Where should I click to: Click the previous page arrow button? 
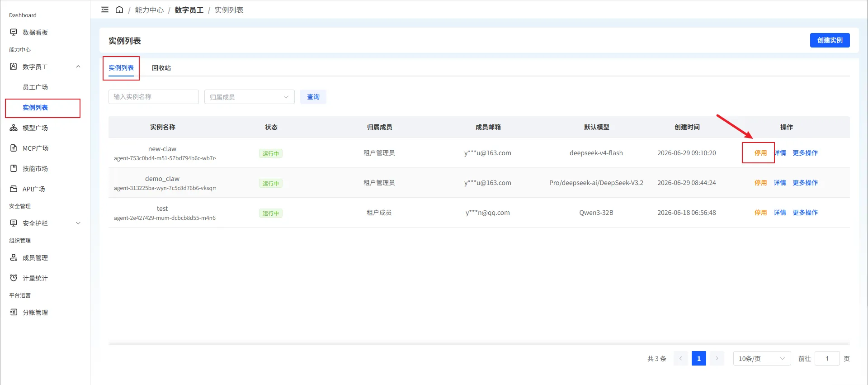[x=681, y=358]
